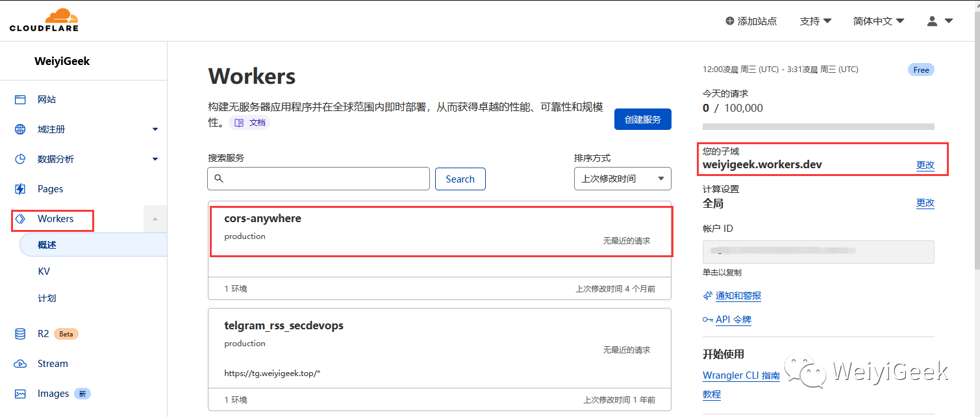
Task: Click the key icon beside API 令牌
Action: pos(708,320)
